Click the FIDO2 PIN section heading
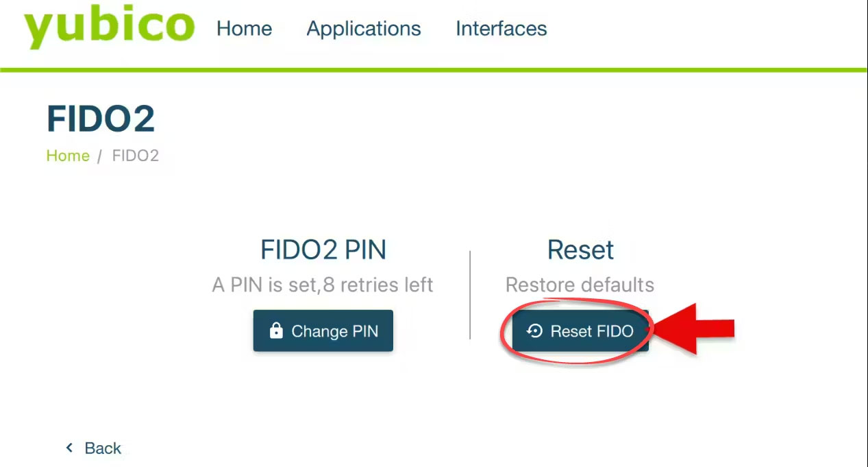868x467 pixels. pos(323,250)
